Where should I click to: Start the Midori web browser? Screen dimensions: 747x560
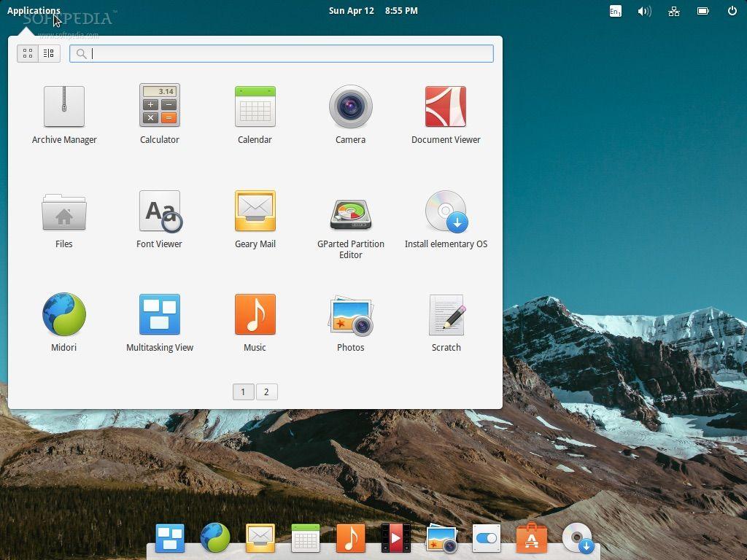click(x=63, y=314)
